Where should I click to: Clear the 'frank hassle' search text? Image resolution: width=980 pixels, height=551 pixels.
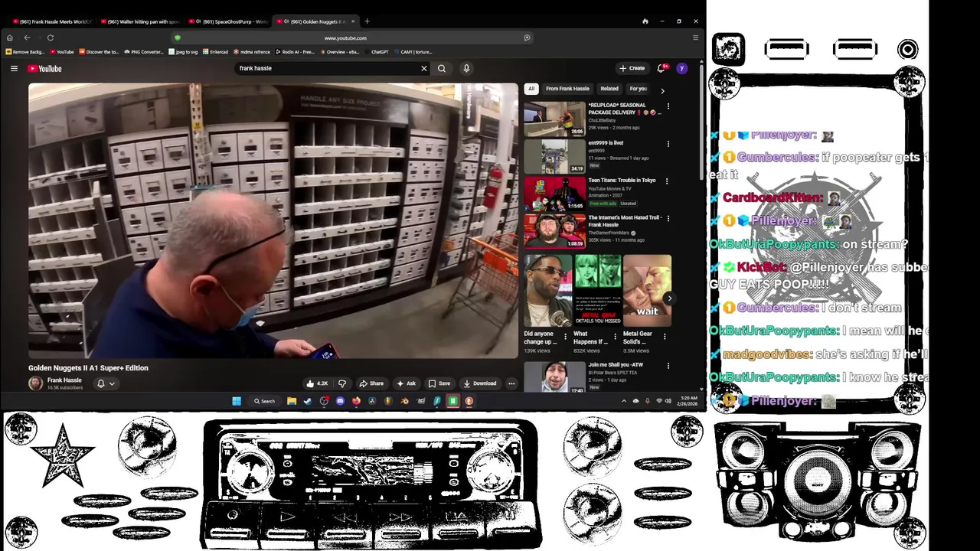(423, 68)
